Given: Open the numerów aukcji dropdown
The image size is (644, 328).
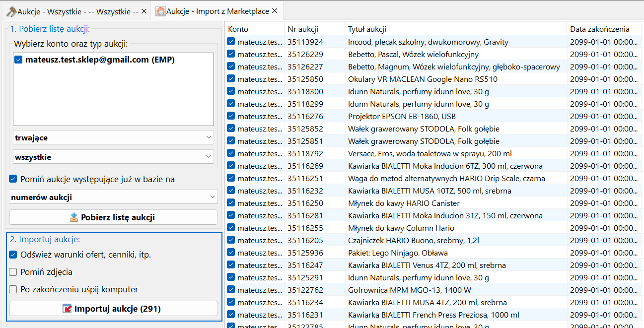Looking at the screenshot, I should [x=113, y=197].
